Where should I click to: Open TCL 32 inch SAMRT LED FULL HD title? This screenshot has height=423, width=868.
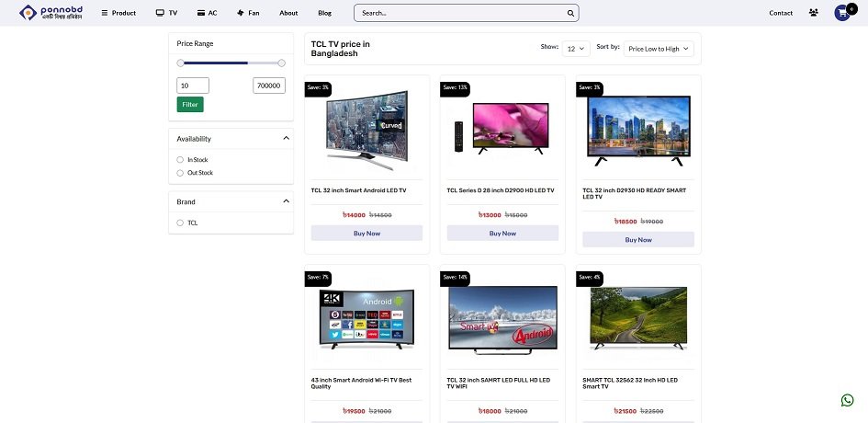[x=499, y=383]
